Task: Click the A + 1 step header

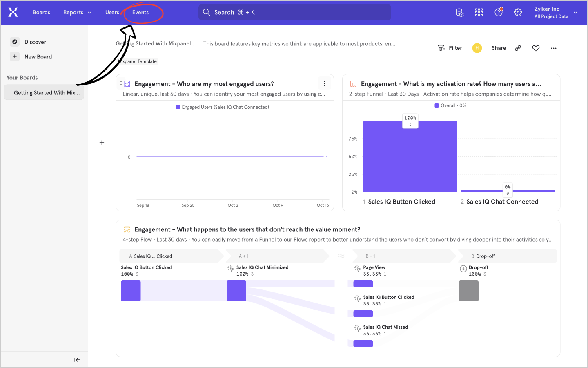Action: coord(277,256)
